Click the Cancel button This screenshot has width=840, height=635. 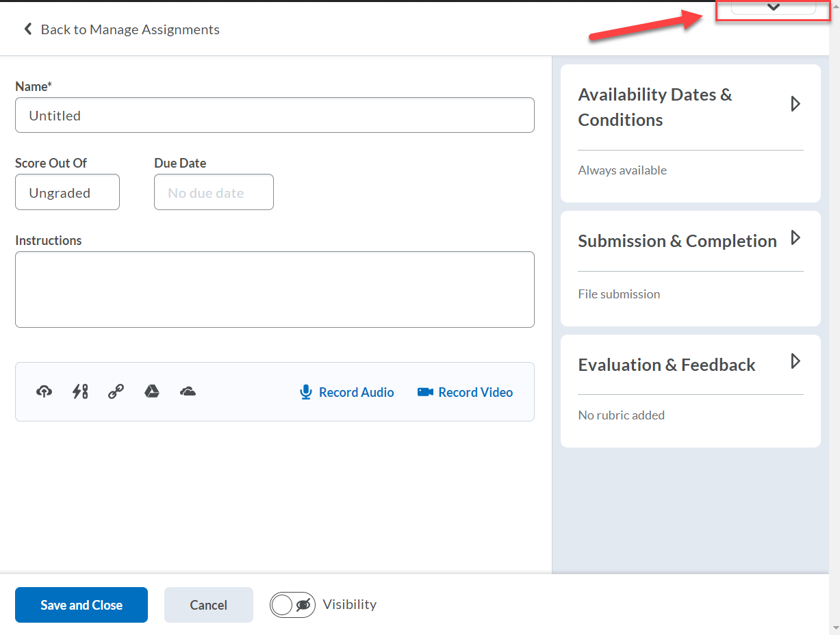[x=208, y=605]
